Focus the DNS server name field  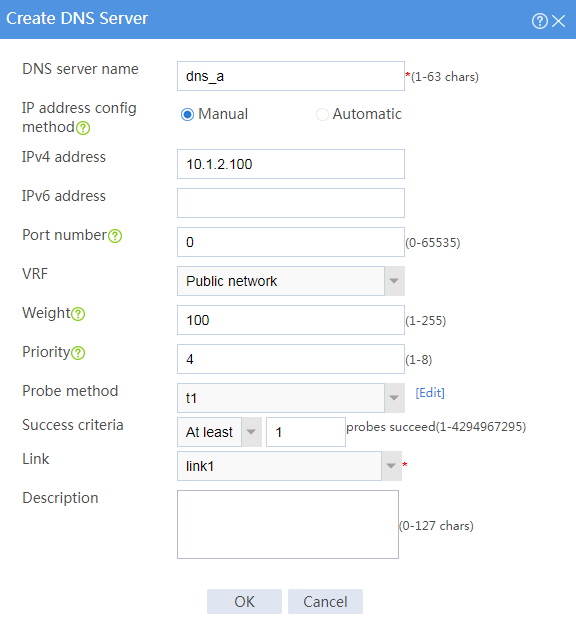291,76
